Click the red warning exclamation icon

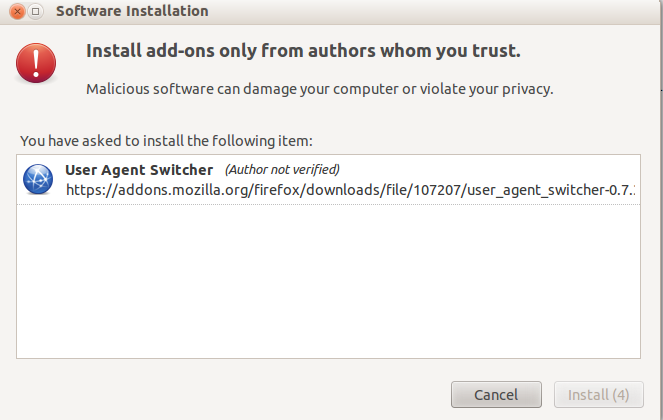[38, 63]
